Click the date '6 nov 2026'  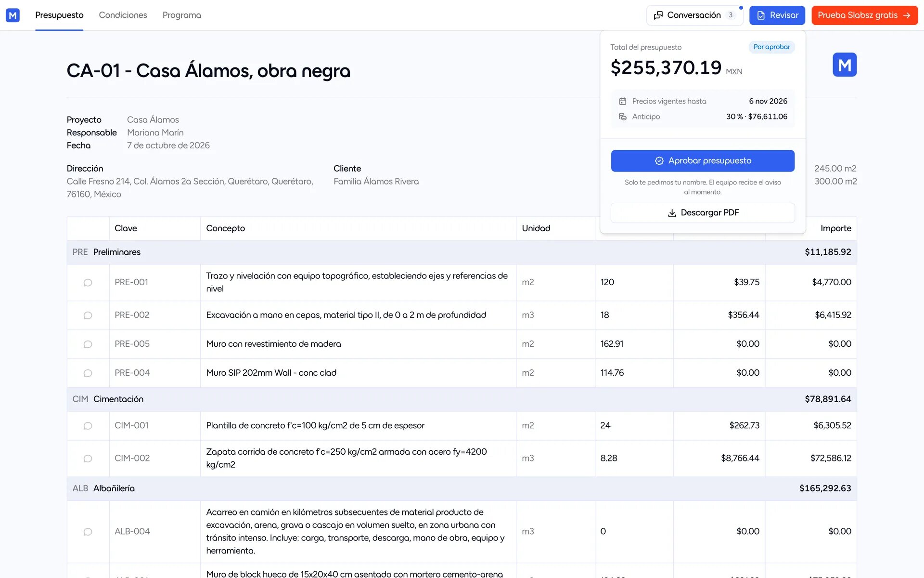768,101
